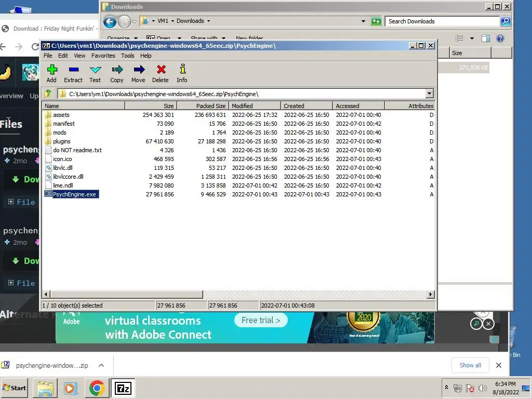532x399 pixels.
Task: Click Explorer Size column header
Action: pos(470,53)
